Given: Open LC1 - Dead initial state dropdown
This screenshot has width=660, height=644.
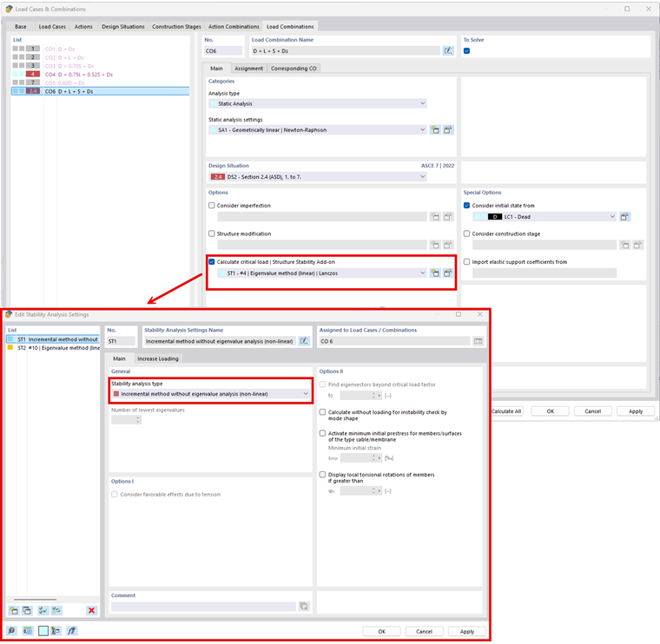Looking at the screenshot, I should tap(544, 217).
